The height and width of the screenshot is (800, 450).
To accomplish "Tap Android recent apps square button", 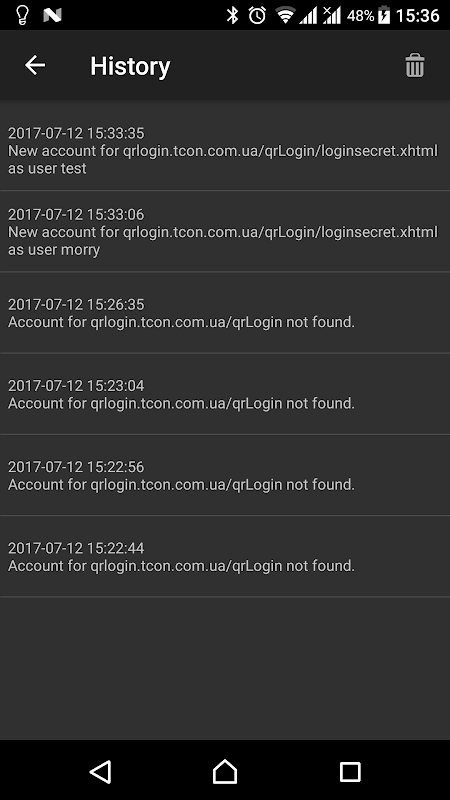I will [x=350, y=771].
